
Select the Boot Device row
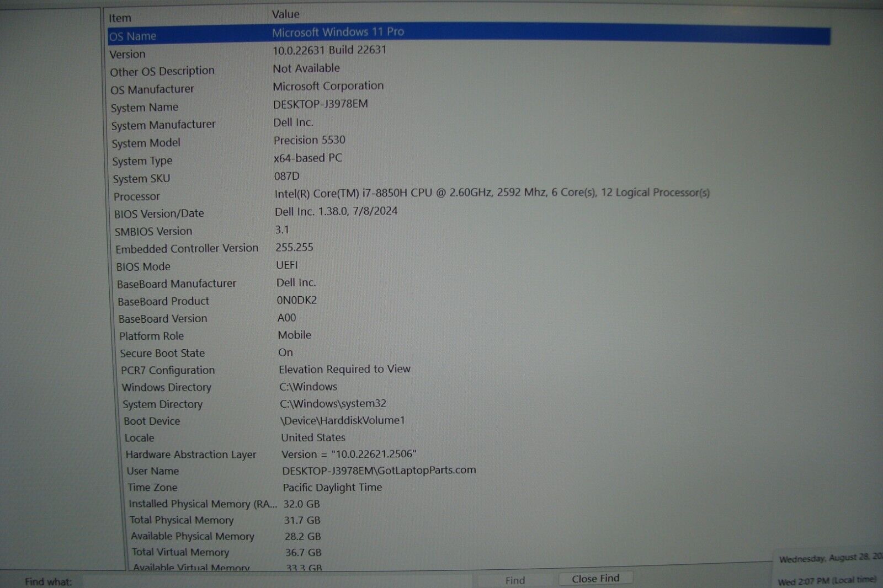pos(152,421)
